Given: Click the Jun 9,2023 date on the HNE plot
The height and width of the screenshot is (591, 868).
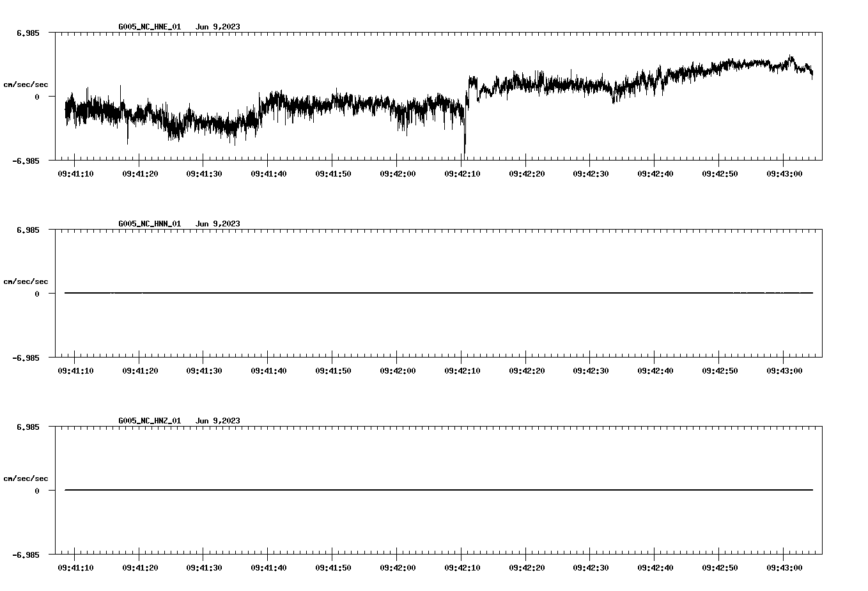Looking at the screenshot, I should coord(219,28).
